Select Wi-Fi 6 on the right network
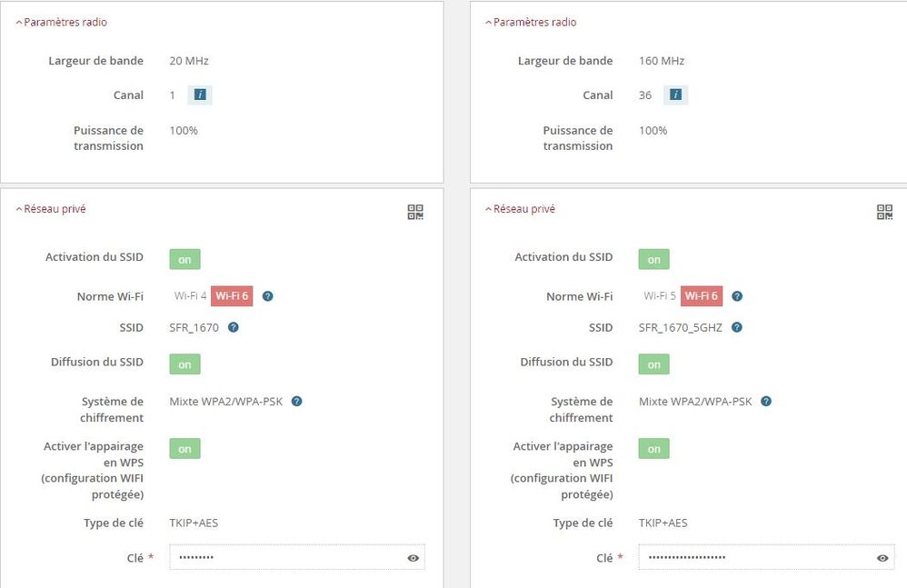Image resolution: width=907 pixels, height=588 pixels. click(702, 296)
